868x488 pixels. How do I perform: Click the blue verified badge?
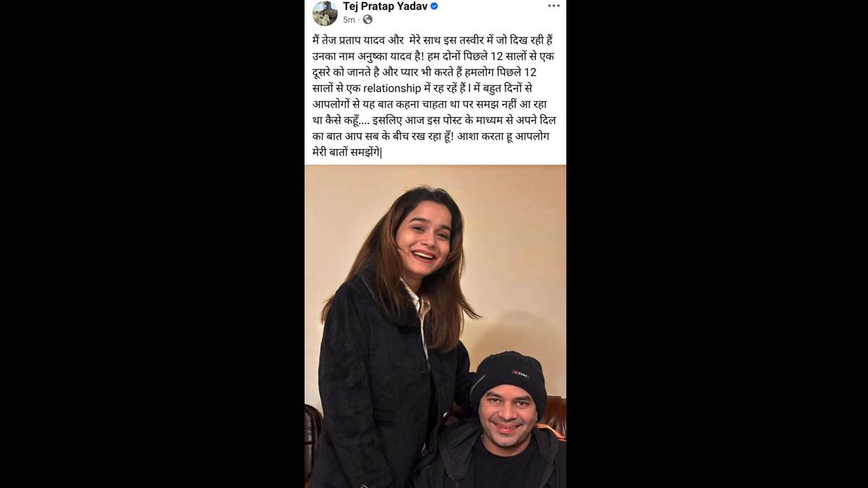pos(434,7)
